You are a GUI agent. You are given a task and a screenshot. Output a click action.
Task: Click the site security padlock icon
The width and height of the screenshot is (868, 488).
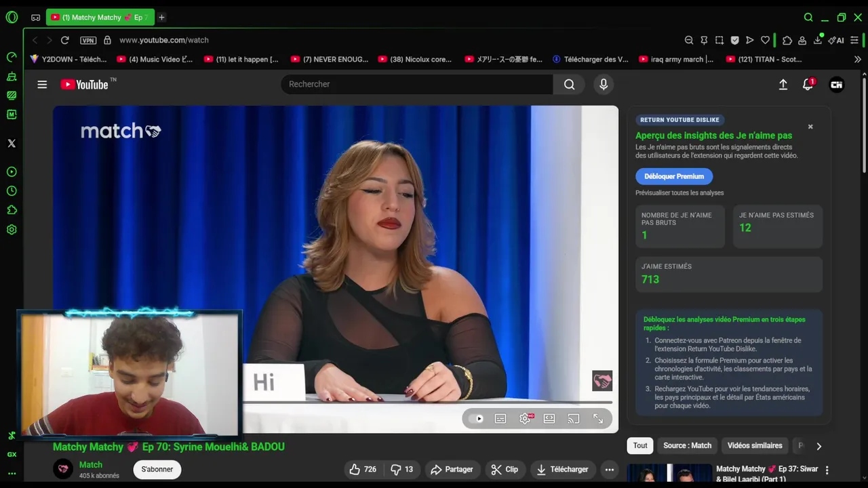(x=107, y=40)
